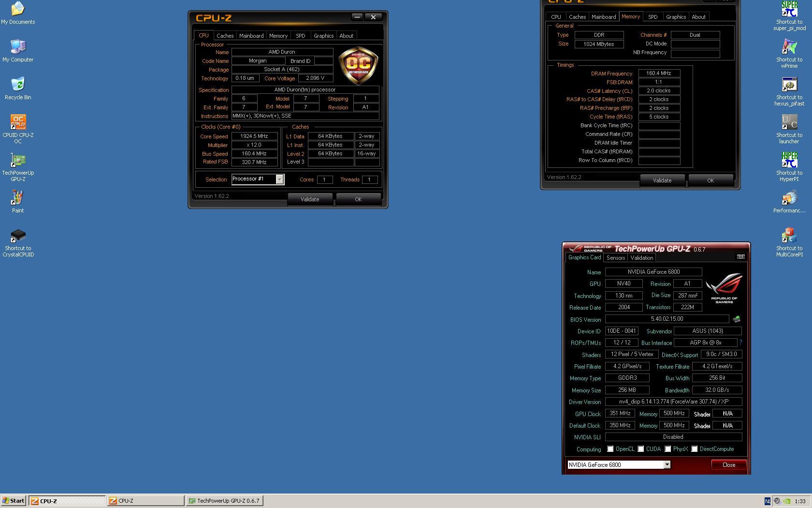The image size is (812, 508).
Task: Click the Gigabyte OC motherboard badge
Action: coord(358,65)
